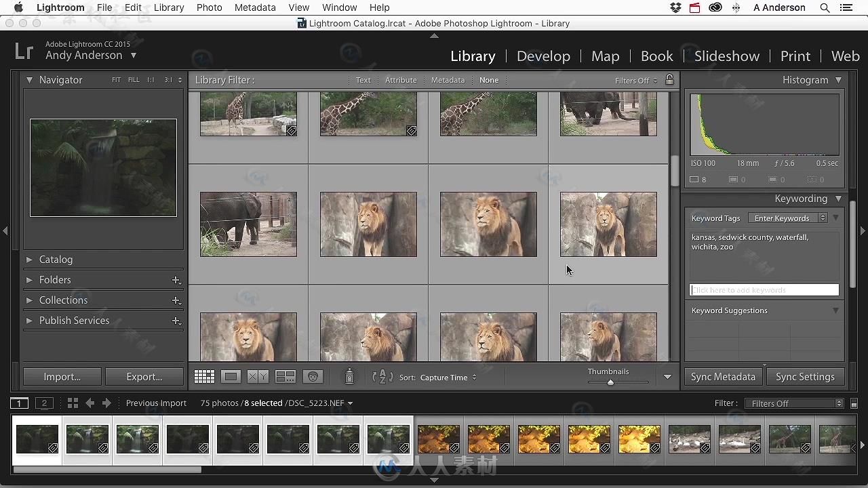
Task: Switch to the Book module
Action: tap(656, 56)
